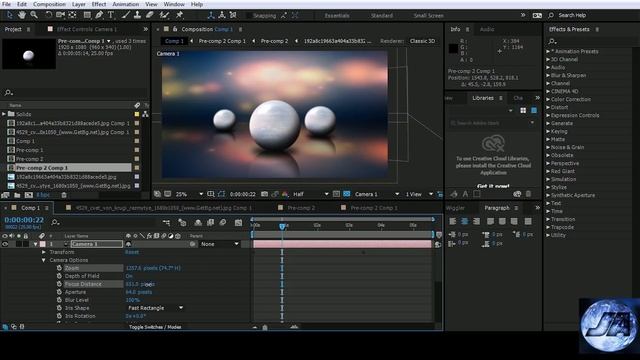
Task: Expand Color Correction effects category
Action: [x=549, y=100]
